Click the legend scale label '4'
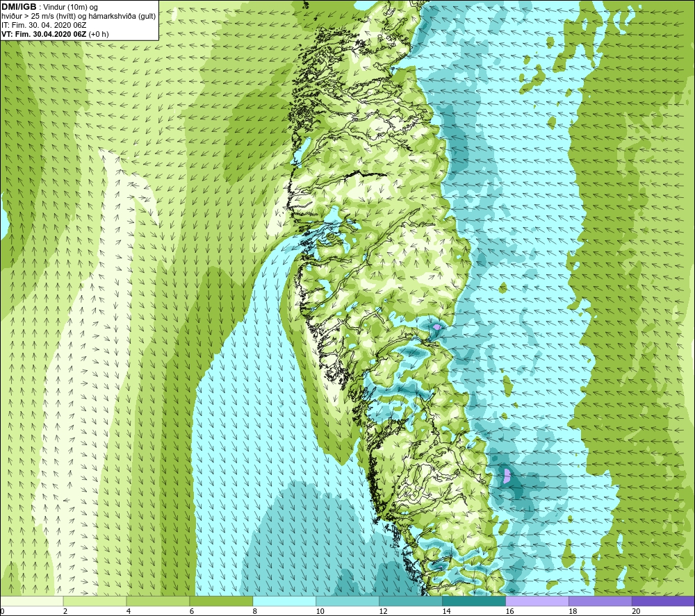Image resolution: width=695 pixels, height=616 pixels. tap(129, 611)
